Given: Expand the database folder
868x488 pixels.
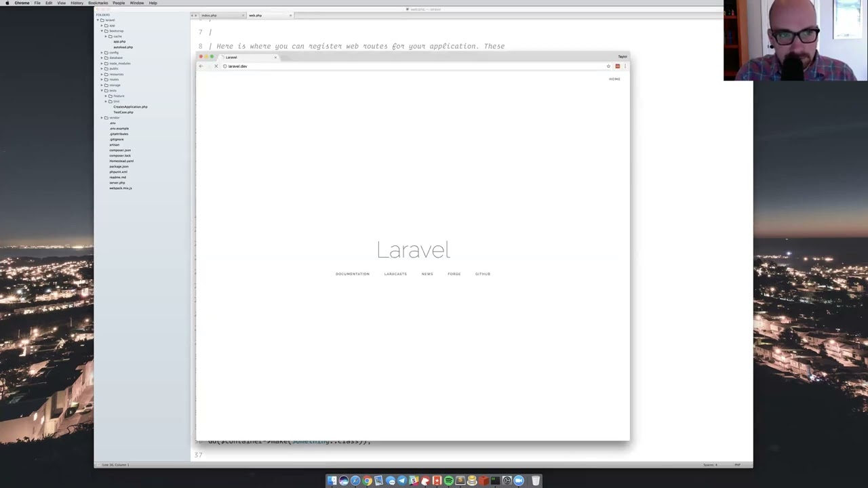Looking at the screenshot, I should click(102, 58).
